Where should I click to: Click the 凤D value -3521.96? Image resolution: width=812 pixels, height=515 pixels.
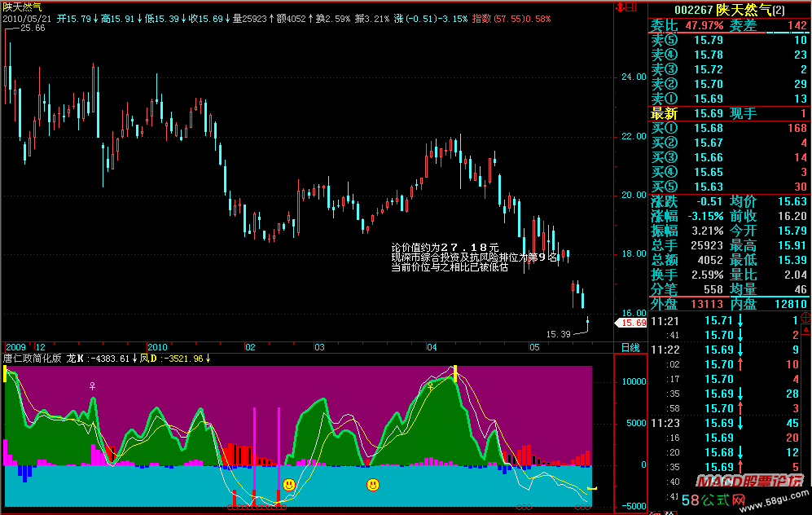click(182, 359)
